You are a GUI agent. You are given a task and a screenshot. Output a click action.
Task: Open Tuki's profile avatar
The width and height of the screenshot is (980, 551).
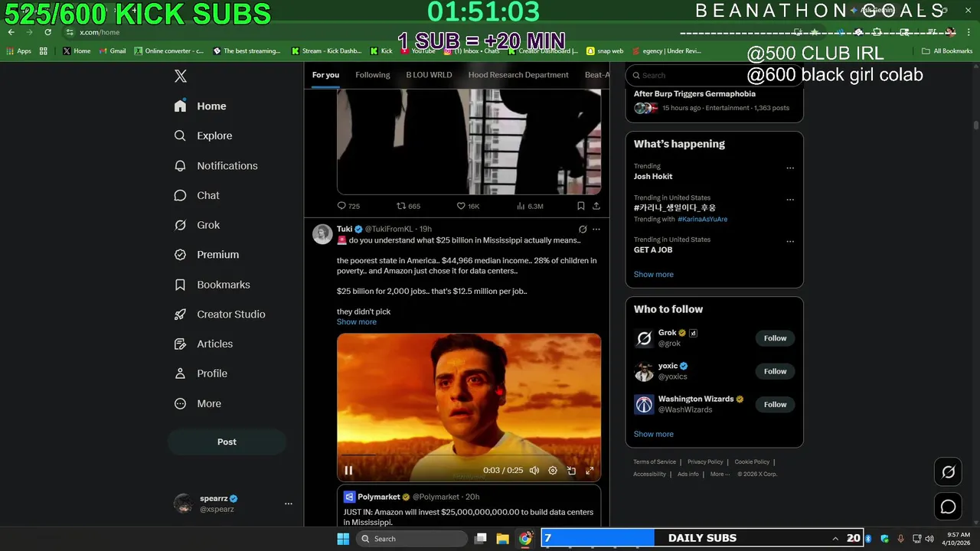click(x=322, y=234)
